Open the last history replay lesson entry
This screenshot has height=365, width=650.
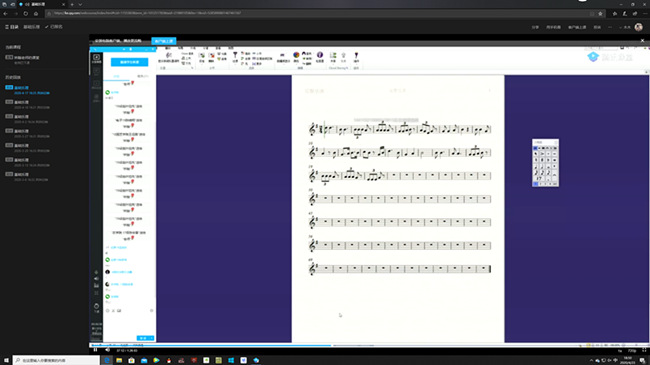(x=27, y=177)
